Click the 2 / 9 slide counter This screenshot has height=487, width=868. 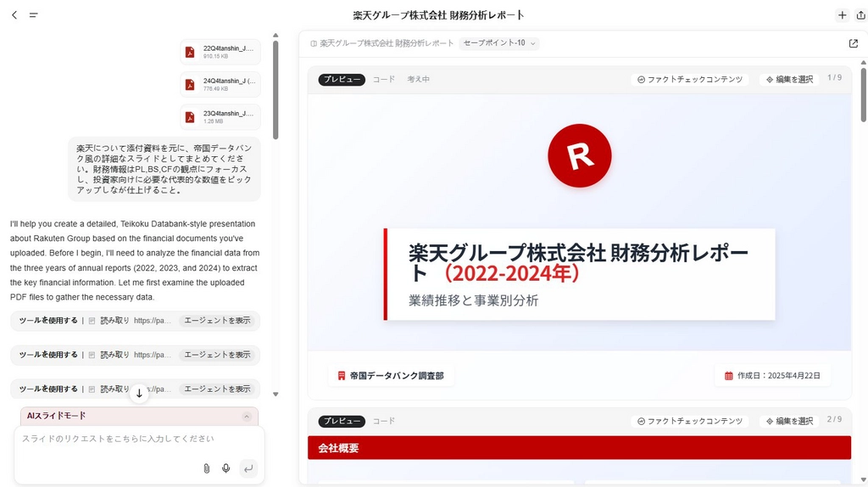834,419
